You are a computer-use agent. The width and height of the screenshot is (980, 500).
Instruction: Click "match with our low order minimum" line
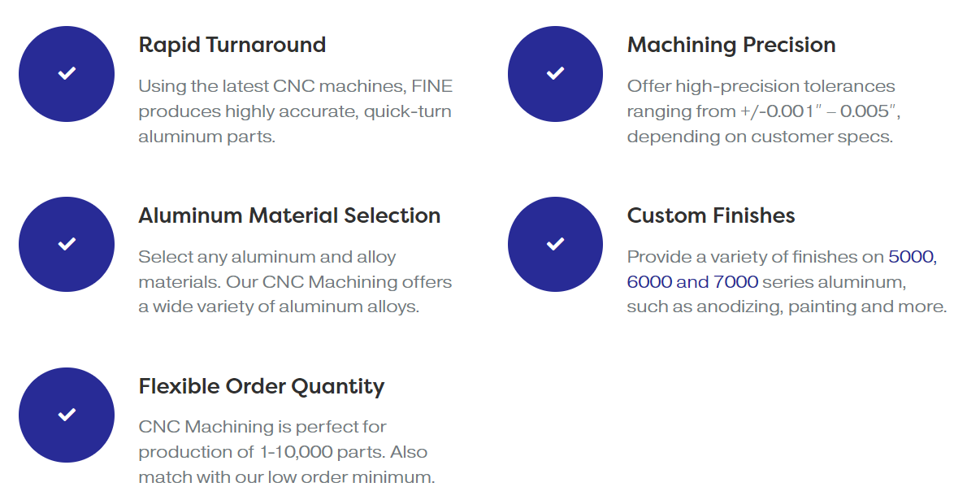[x=286, y=477]
